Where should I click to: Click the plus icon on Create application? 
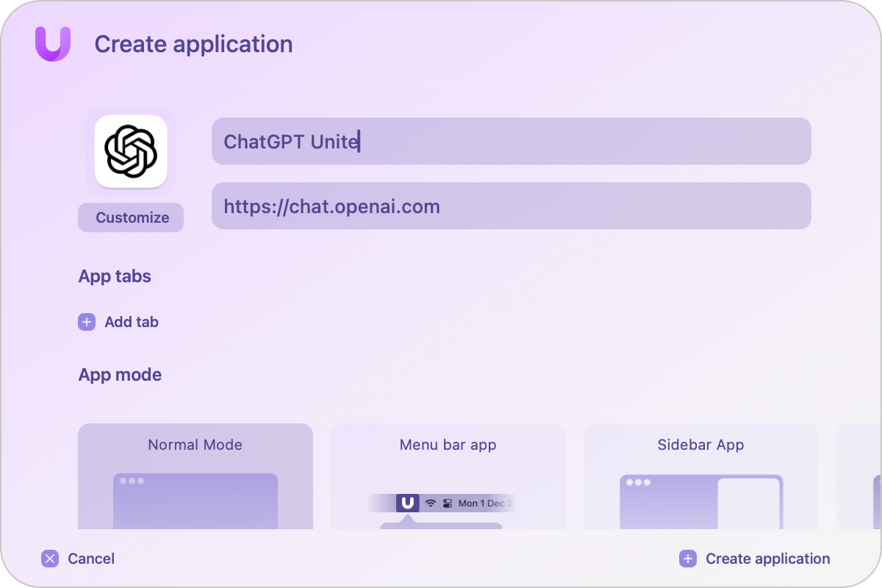tap(687, 559)
